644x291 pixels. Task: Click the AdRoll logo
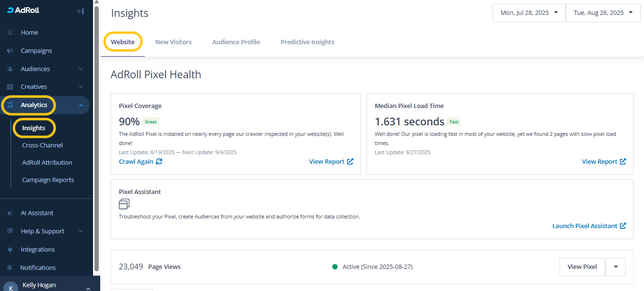point(23,11)
